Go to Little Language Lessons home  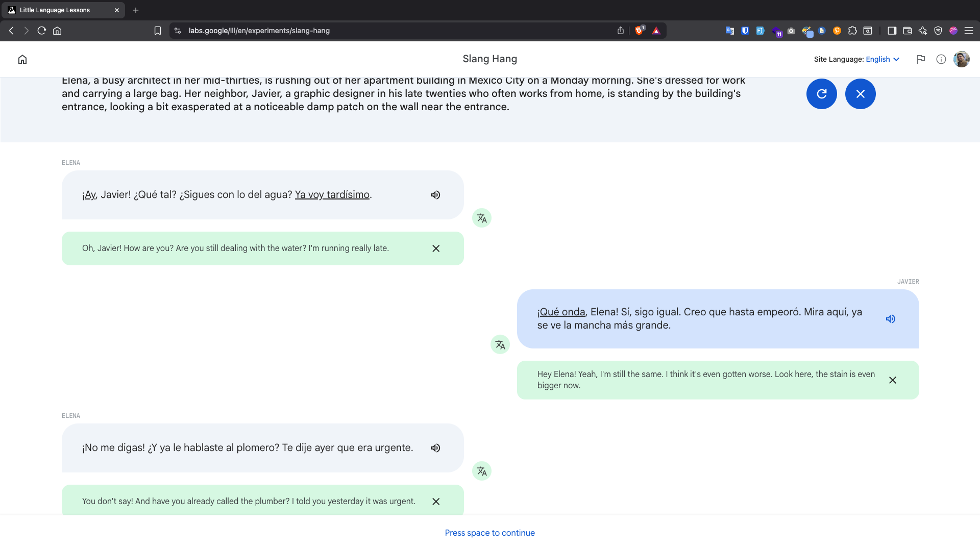[x=22, y=59]
